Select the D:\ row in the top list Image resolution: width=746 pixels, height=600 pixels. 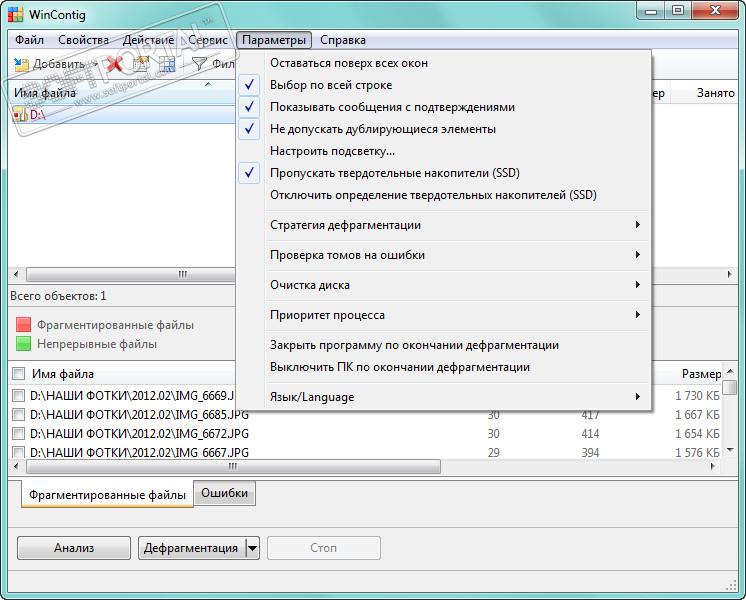pos(122,115)
